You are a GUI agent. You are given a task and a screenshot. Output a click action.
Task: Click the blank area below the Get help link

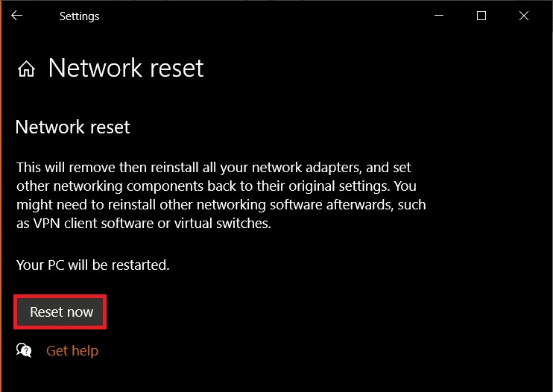224,376
